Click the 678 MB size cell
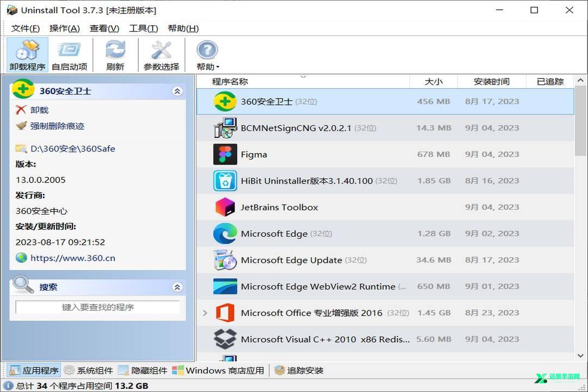588x392 pixels. [433, 154]
